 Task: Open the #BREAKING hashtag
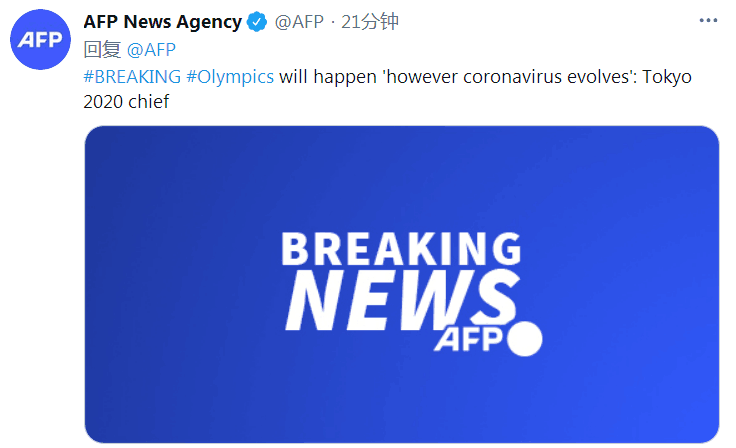[132, 77]
